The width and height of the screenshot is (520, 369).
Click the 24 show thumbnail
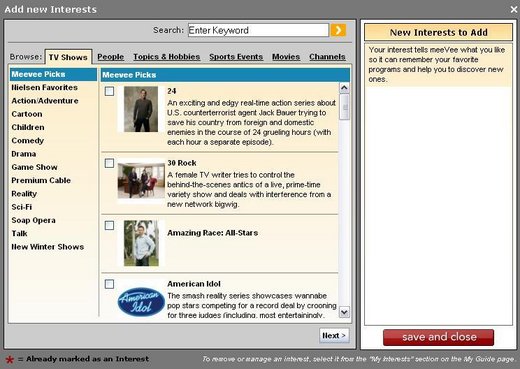click(141, 109)
